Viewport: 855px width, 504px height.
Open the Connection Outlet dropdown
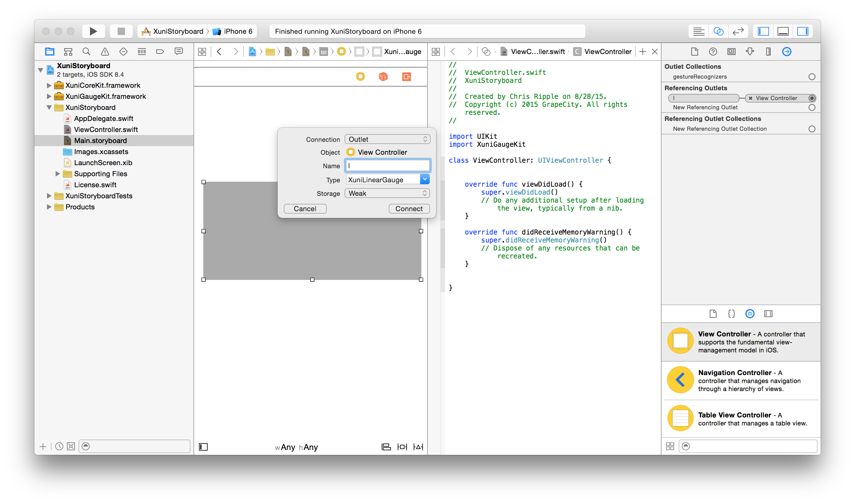[387, 139]
